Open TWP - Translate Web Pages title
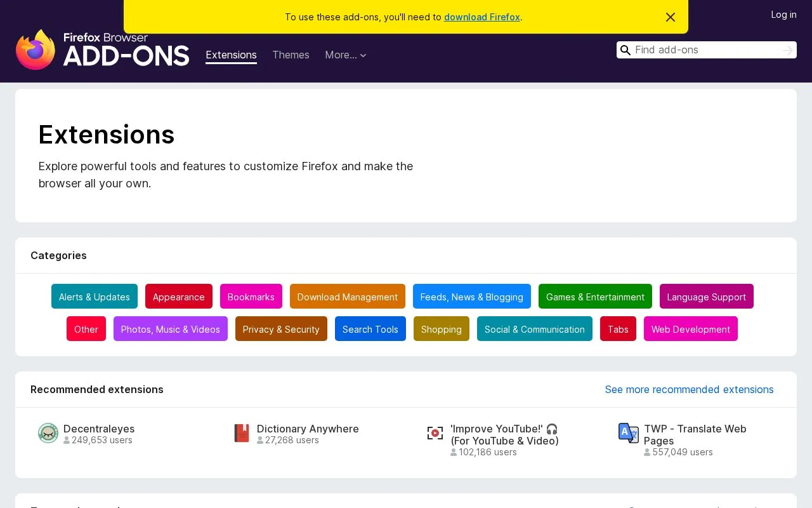Screen dimensions: 812x508 (695, 435)
